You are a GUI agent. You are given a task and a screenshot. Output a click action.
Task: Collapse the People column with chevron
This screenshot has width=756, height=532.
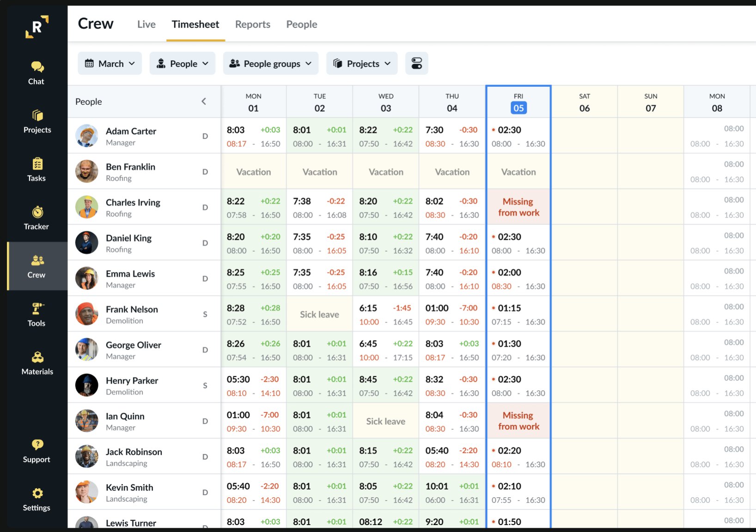click(204, 102)
